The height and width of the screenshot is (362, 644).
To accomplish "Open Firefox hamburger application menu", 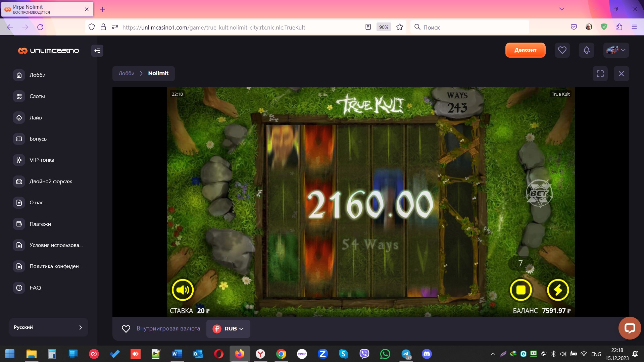I will pyautogui.click(x=634, y=27).
